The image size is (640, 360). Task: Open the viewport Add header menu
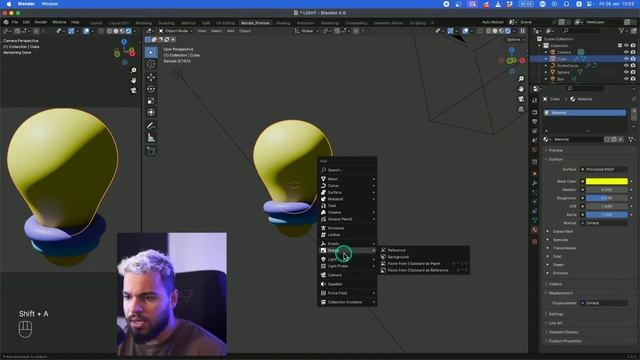point(231,31)
